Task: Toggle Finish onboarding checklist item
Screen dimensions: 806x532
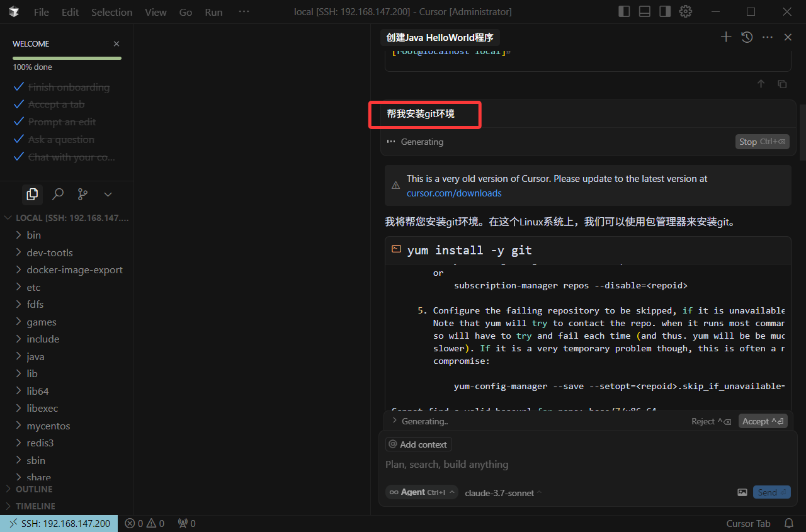Action: tap(62, 88)
